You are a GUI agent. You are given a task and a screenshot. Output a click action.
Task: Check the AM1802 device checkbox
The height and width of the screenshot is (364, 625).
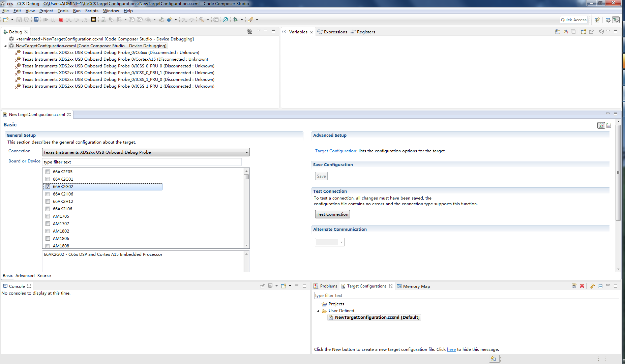tap(48, 231)
